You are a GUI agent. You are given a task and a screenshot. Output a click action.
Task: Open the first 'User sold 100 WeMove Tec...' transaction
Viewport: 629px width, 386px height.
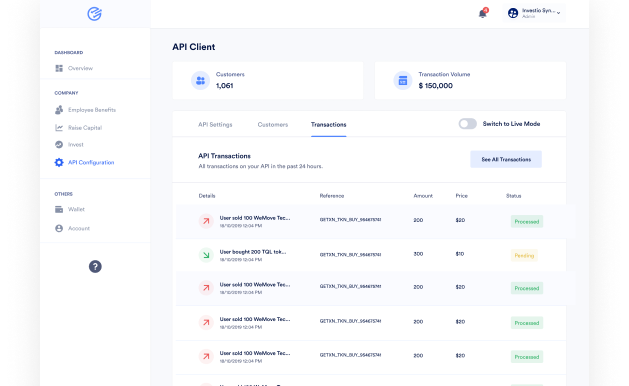point(255,218)
